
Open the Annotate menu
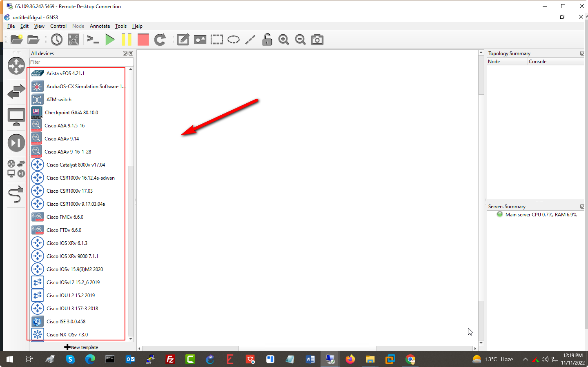click(x=100, y=26)
